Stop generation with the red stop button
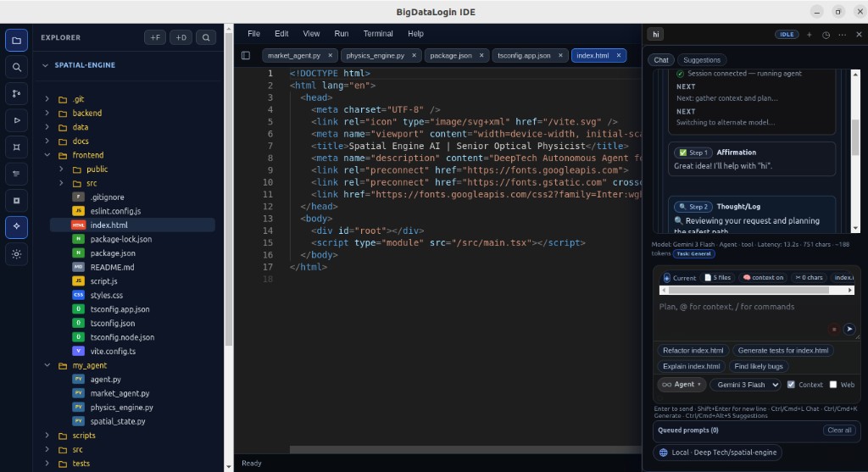868x472 pixels. coord(834,330)
